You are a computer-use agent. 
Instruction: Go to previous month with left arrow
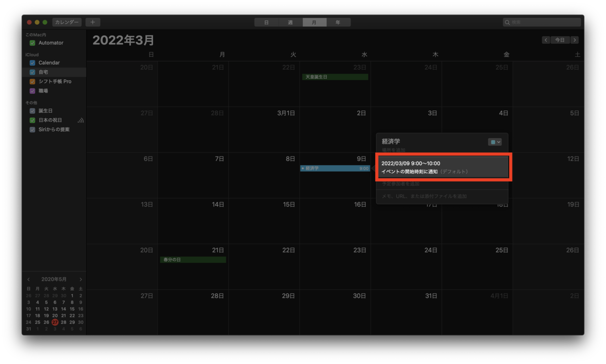[546, 40]
